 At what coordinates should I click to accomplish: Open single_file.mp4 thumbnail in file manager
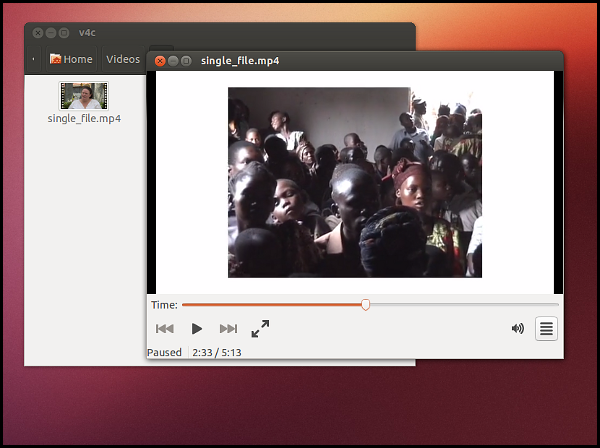pyautogui.click(x=84, y=96)
